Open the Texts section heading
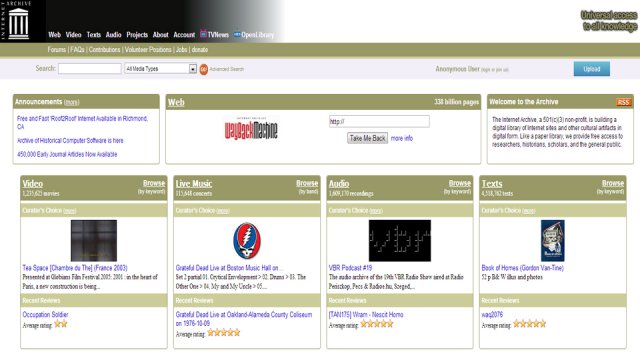Image resolution: width=640 pixels, height=360 pixels. pyautogui.click(x=492, y=184)
